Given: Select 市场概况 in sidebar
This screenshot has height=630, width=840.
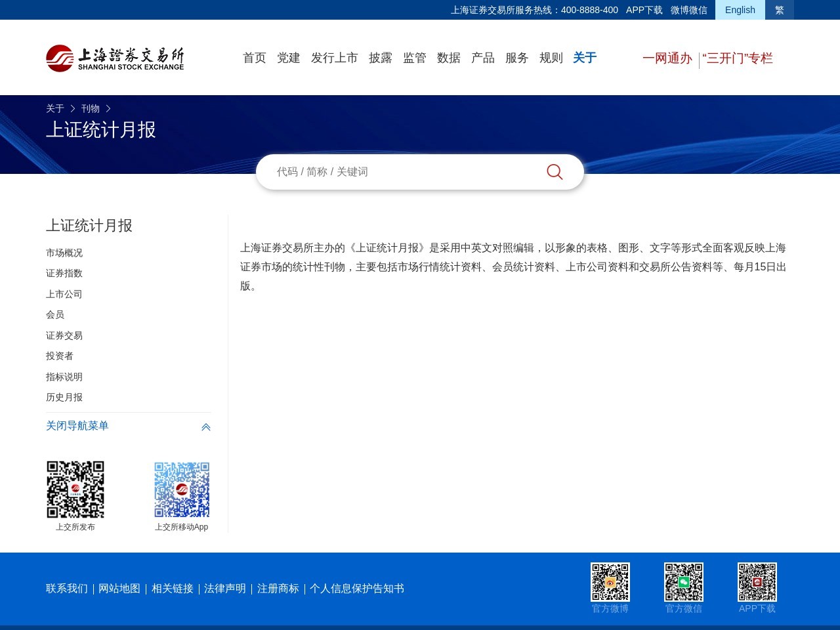Looking at the screenshot, I should pyautogui.click(x=64, y=253).
